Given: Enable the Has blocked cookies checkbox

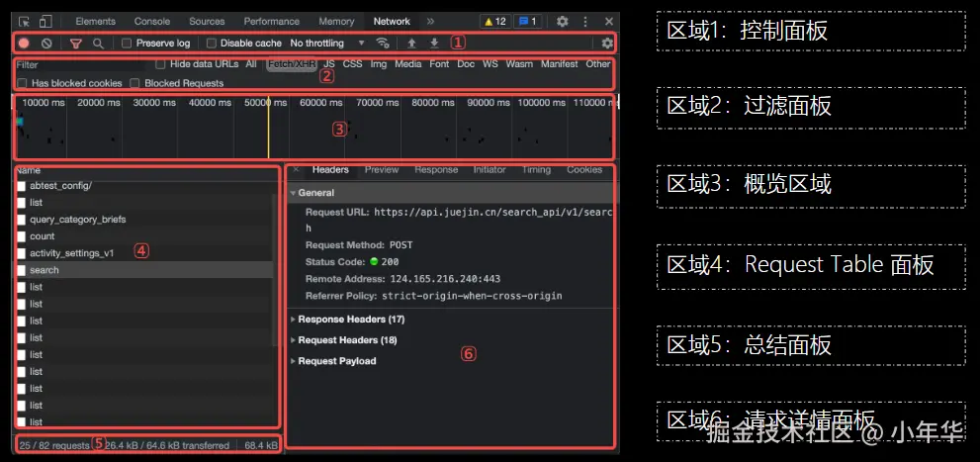Looking at the screenshot, I should coord(22,83).
